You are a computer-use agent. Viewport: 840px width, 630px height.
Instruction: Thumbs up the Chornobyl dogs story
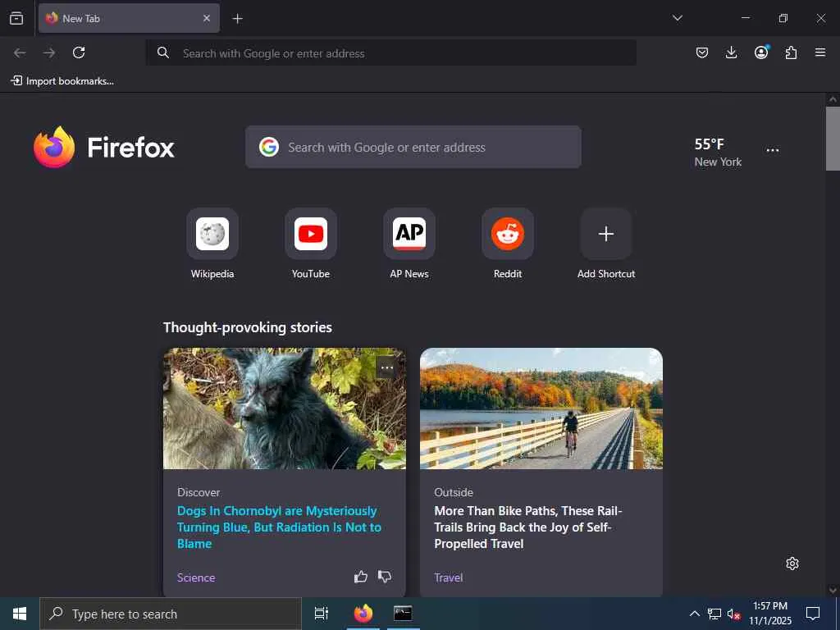[361, 577]
